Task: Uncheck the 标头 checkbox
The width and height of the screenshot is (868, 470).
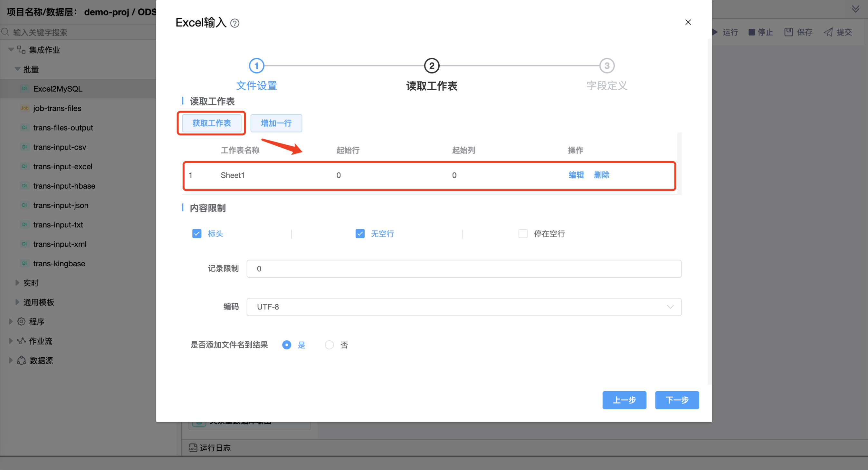Action: (197, 233)
